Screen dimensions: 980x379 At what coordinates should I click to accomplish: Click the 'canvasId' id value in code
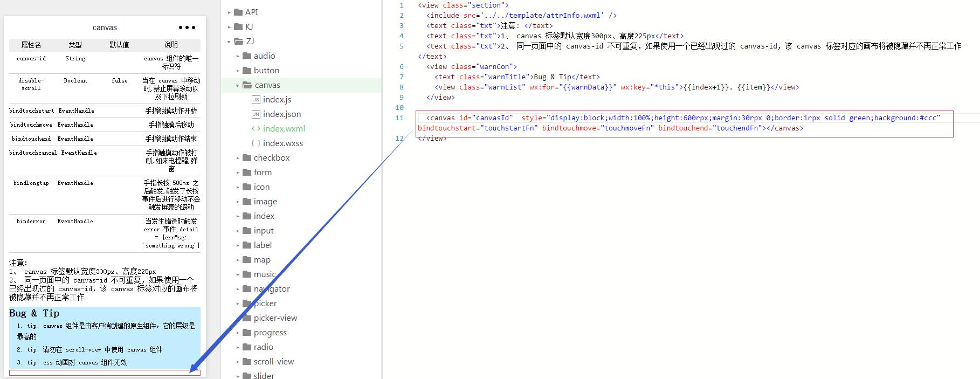pyautogui.click(x=492, y=118)
